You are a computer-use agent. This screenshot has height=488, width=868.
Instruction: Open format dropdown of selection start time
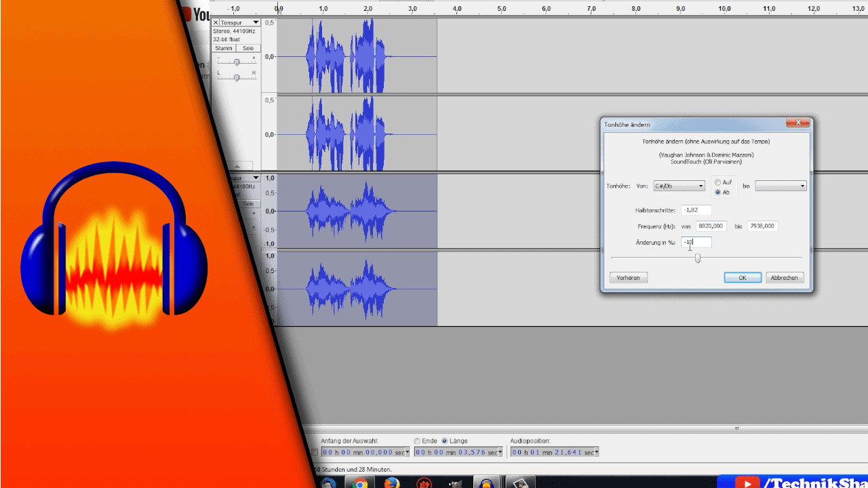point(407,452)
